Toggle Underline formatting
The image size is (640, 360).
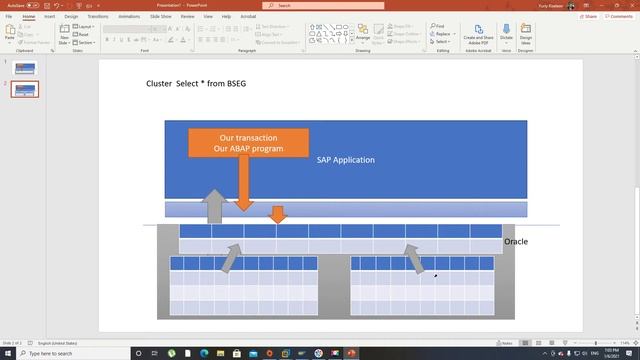tap(121, 40)
